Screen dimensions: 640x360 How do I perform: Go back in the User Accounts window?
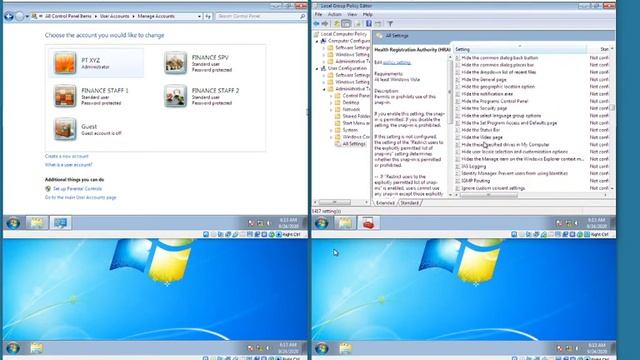[x=9, y=16]
